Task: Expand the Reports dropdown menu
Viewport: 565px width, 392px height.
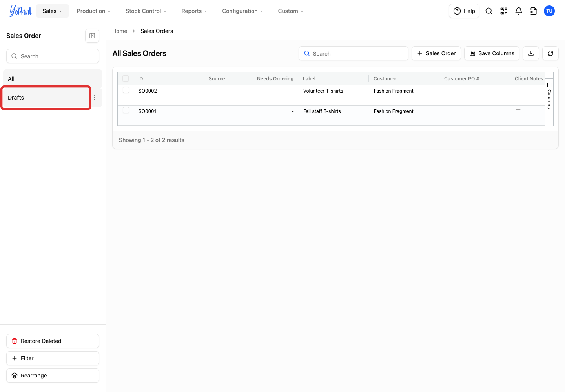Action: pos(194,11)
